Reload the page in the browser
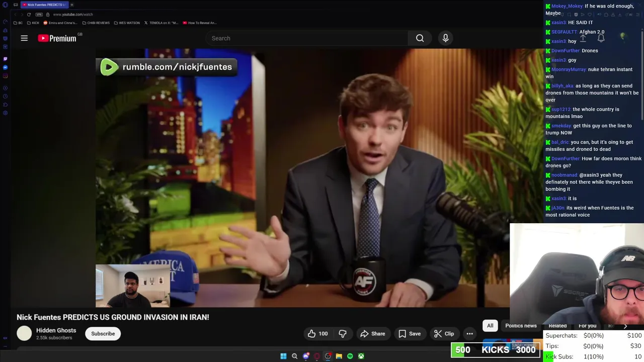Viewport: 644px width, 362px height. [29, 15]
